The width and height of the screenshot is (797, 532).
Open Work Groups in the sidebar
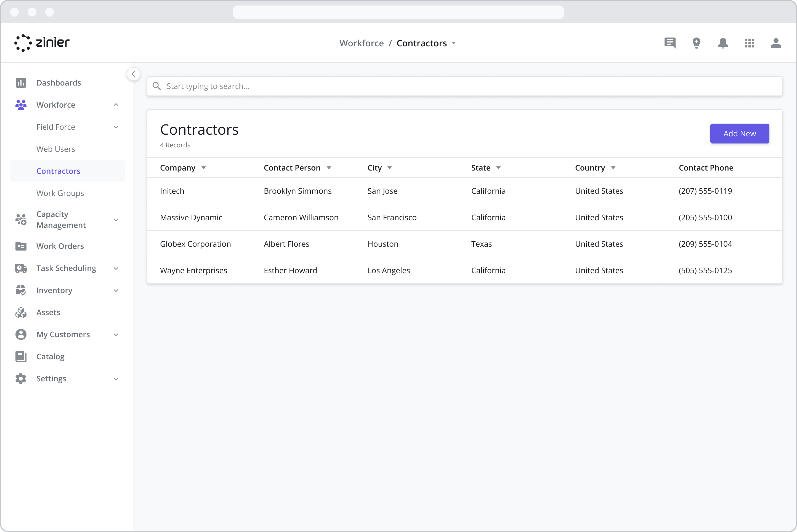[60, 193]
